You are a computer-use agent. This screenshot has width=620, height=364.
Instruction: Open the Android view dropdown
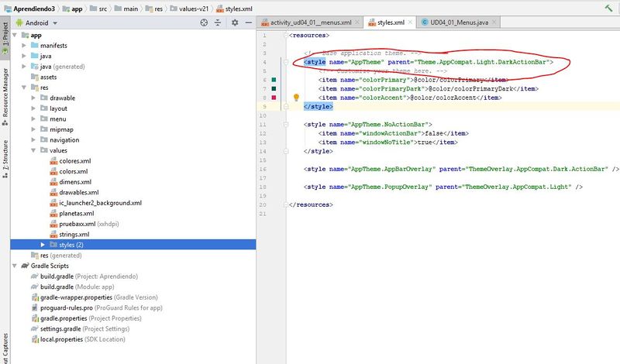tap(36, 23)
